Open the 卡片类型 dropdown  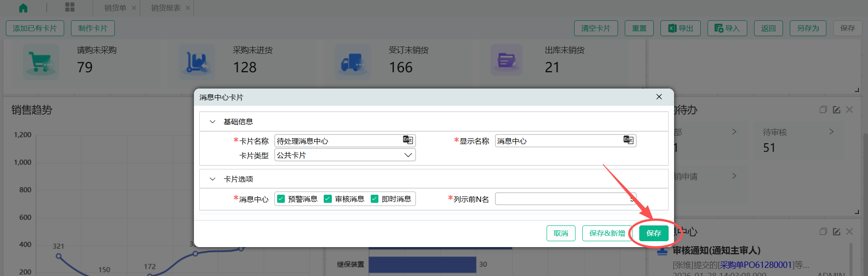(408, 155)
